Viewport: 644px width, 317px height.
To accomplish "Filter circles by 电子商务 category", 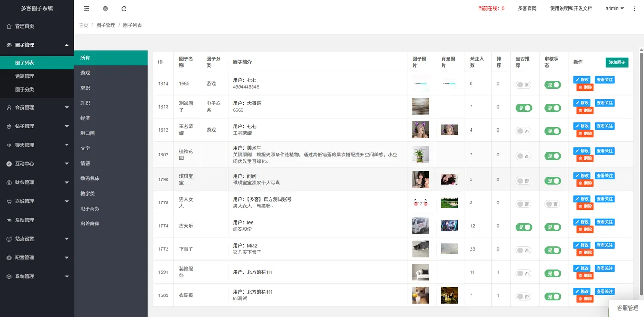I will point(110,208).
